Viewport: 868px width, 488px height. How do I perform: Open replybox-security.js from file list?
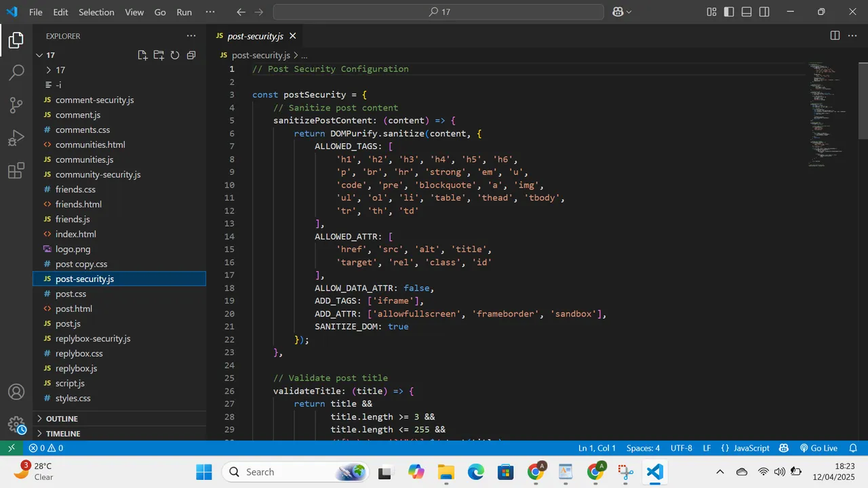(x=93, y=338)
